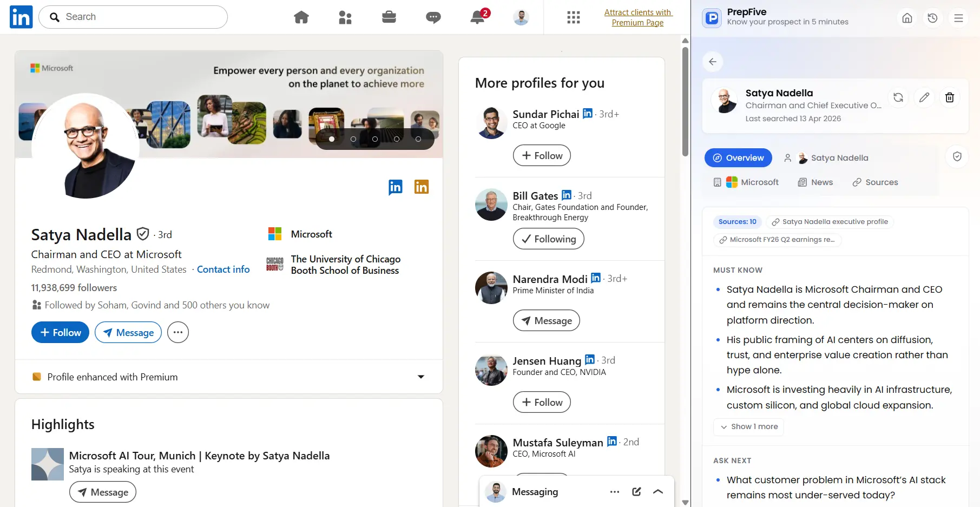Open Contact info link
Viewport: 980px width, 507px height.
(223, 269)
